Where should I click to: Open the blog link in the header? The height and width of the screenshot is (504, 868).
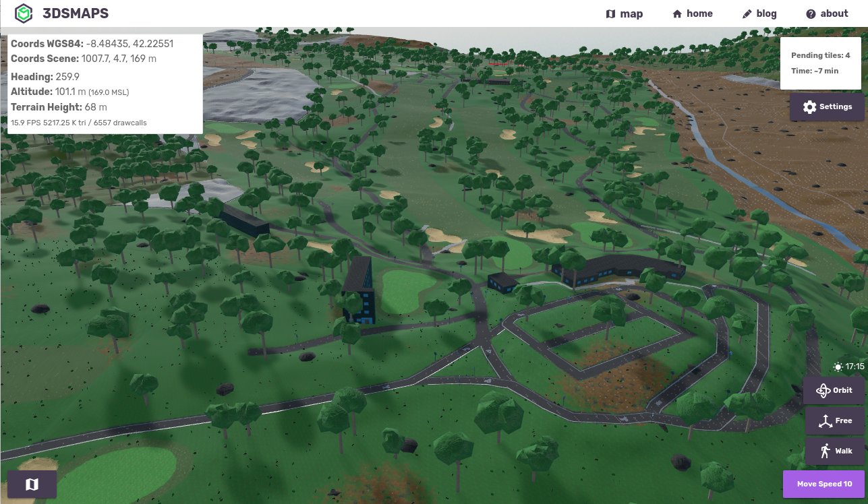coord(759,13)
